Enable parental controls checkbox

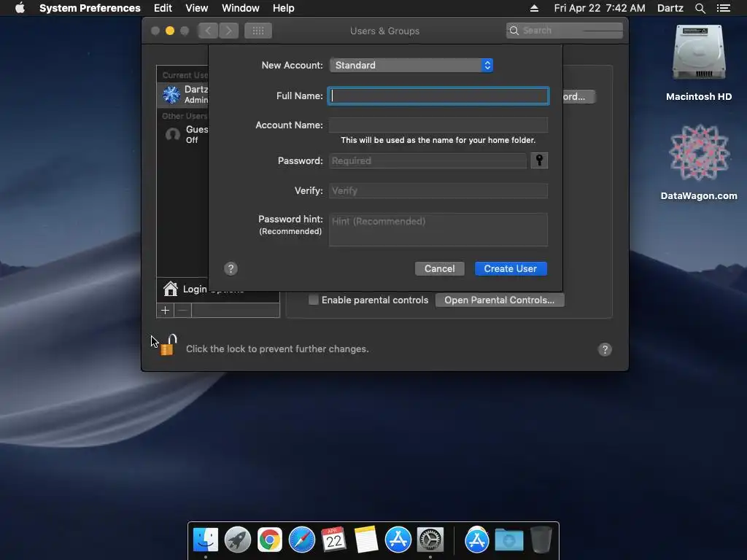tap(314, 300)
